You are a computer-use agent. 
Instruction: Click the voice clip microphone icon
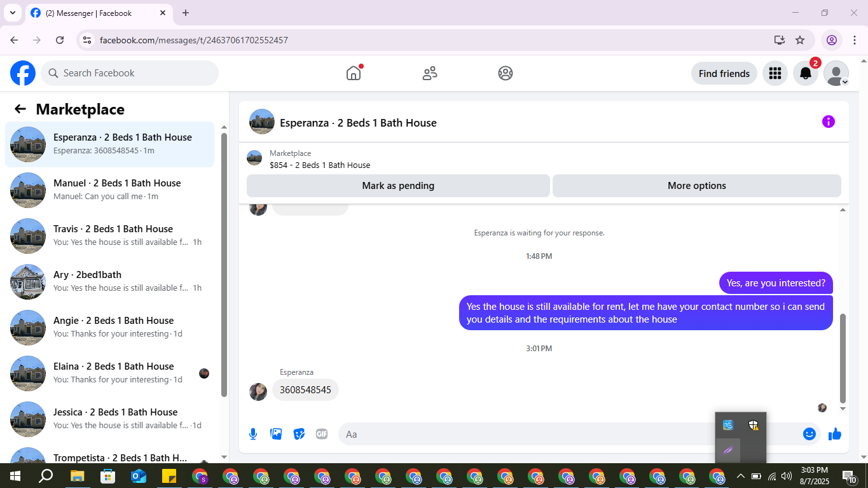coord(253,434)
